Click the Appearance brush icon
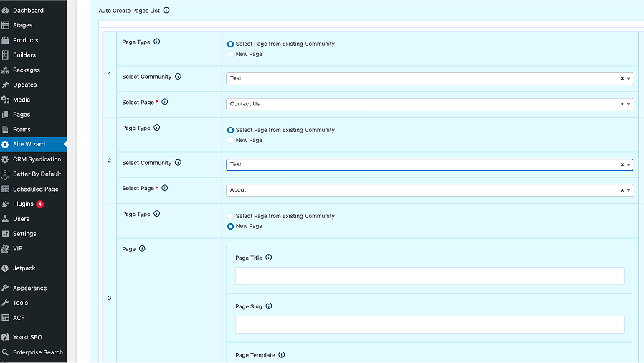 (x=5, y=288)
